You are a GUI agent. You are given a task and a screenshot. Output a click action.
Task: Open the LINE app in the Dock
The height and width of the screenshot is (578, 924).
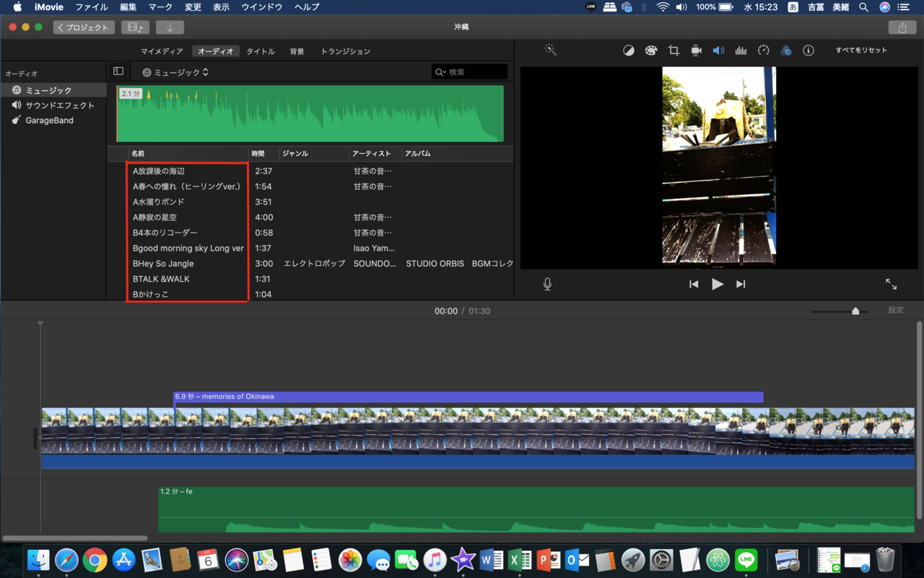pos(746,559)
